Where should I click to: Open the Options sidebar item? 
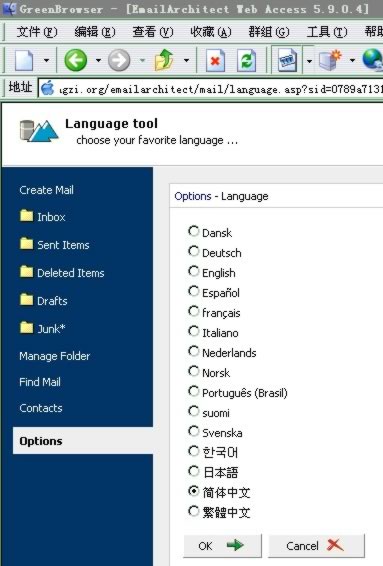tap(83, 441)
